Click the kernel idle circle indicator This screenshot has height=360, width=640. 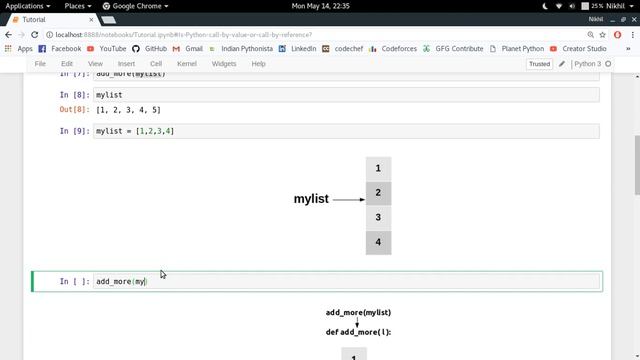(608, 64)
